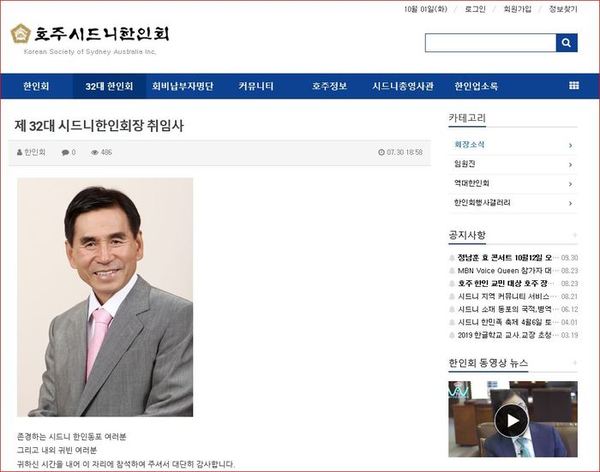Image resolution: width=600 pixels, height=472 pixels.
Task: Click chevron arrow beside 임원진
Action: tap(570, 165)
